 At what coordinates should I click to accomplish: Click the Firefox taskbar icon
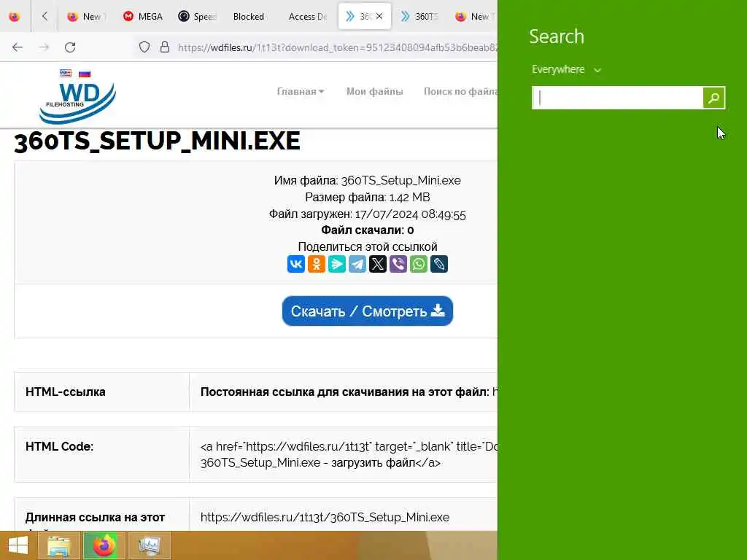pos(104,545)
